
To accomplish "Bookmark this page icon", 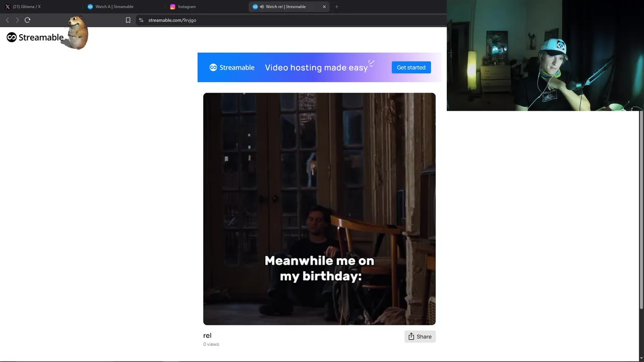I will click(x=128, y=20).
